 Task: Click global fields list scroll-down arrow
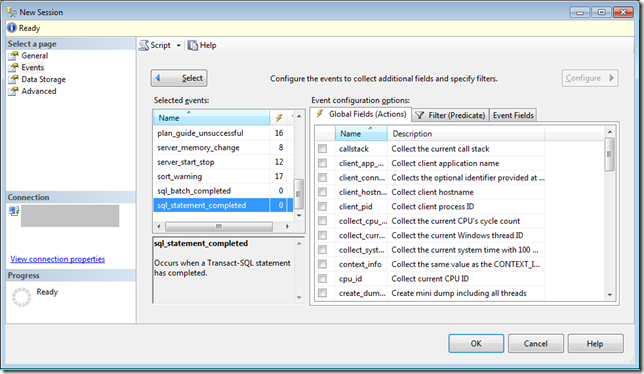click(x=610, y=295)
